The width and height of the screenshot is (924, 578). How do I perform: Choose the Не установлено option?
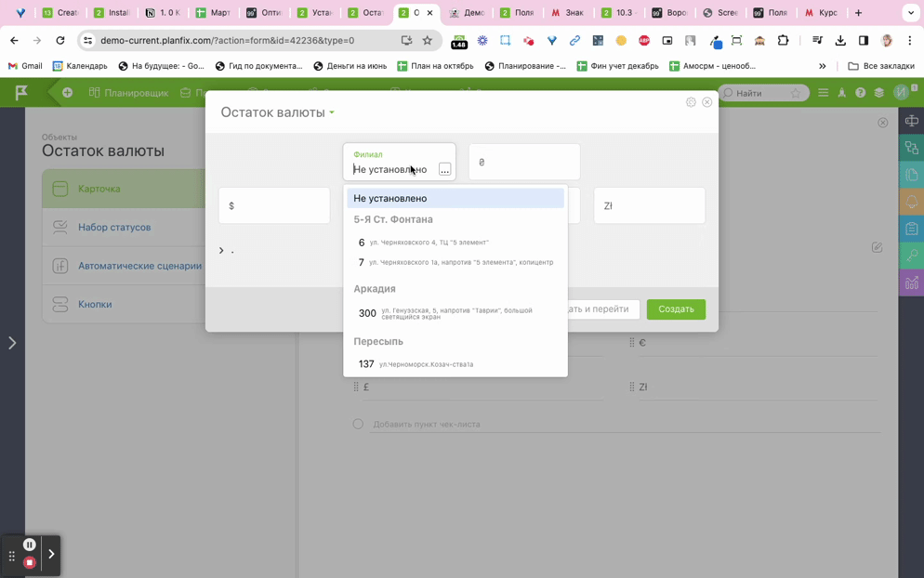[455, 198]
